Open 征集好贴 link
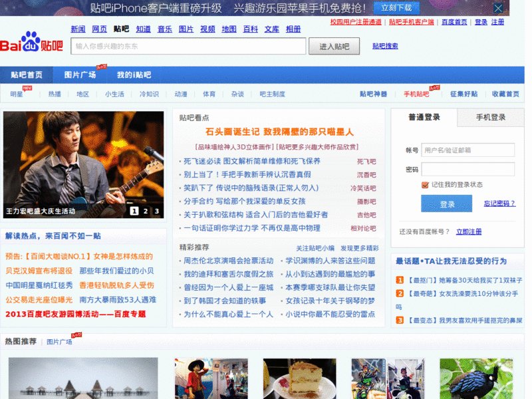This screenshot has height=399, width=532. click(x=464, y=94)
